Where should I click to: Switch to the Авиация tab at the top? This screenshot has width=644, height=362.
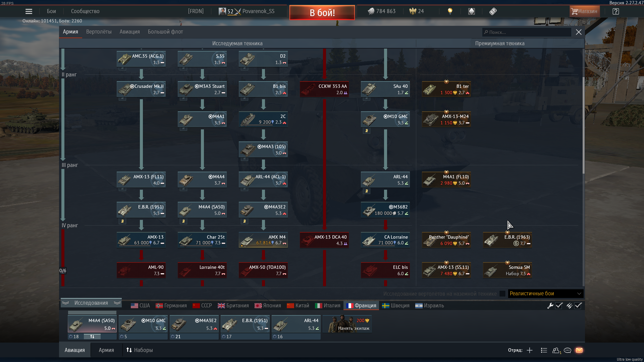tap(129, 32)
